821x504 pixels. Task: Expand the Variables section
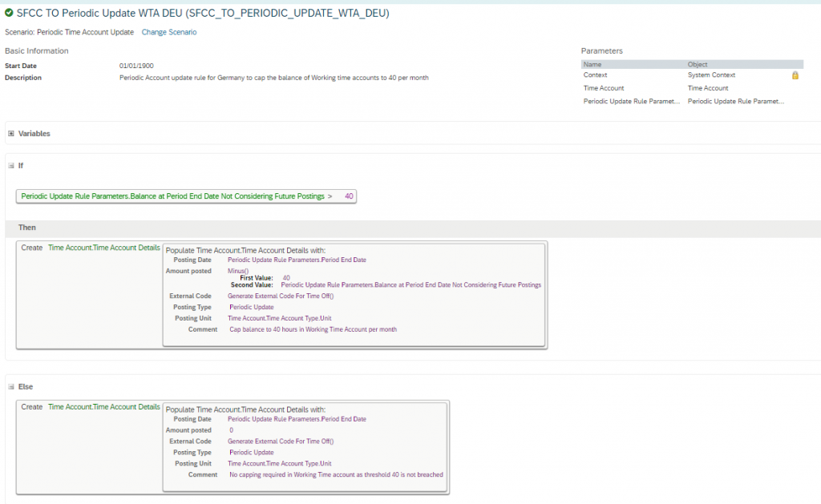11,134
